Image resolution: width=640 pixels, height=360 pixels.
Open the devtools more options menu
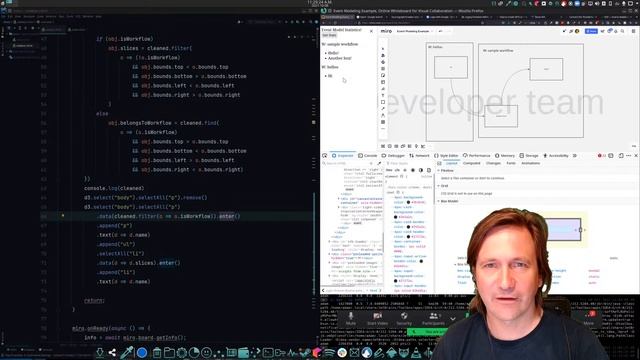coord(629,156)
